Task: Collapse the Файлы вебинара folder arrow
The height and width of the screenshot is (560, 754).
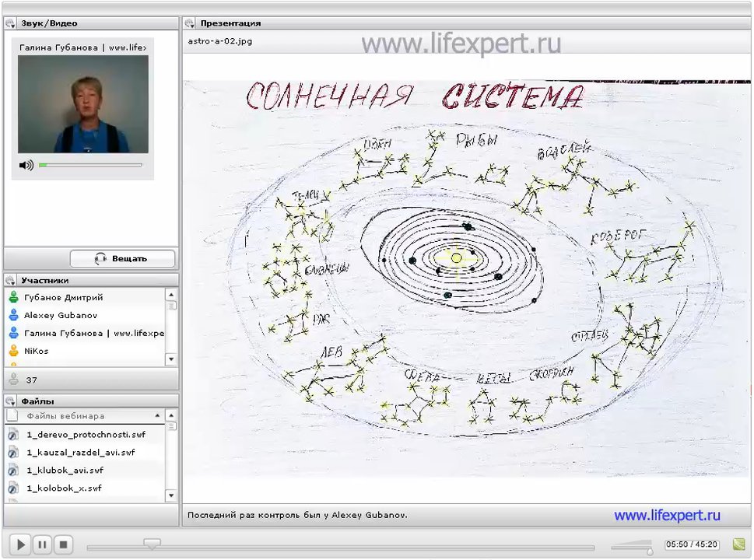Action: tap(157, 415)
